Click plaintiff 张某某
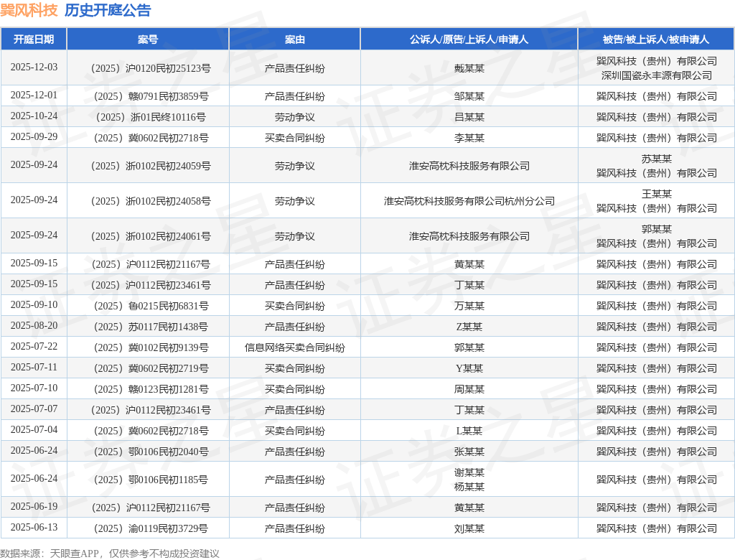 [469, 451]
